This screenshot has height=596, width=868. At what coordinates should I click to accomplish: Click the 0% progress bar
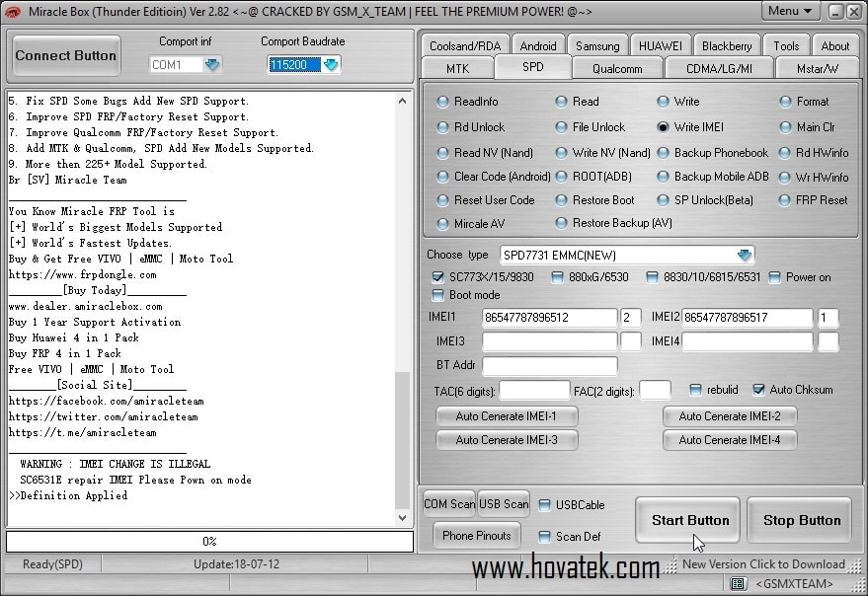[x=209, y=542]
